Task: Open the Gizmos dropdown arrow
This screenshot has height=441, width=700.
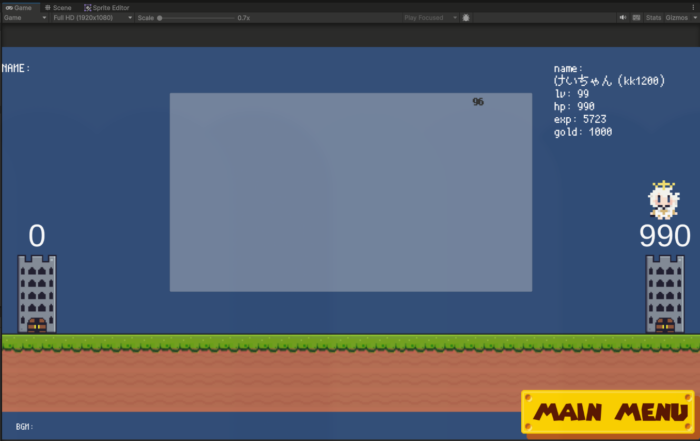Action: (x=694, y=18)
